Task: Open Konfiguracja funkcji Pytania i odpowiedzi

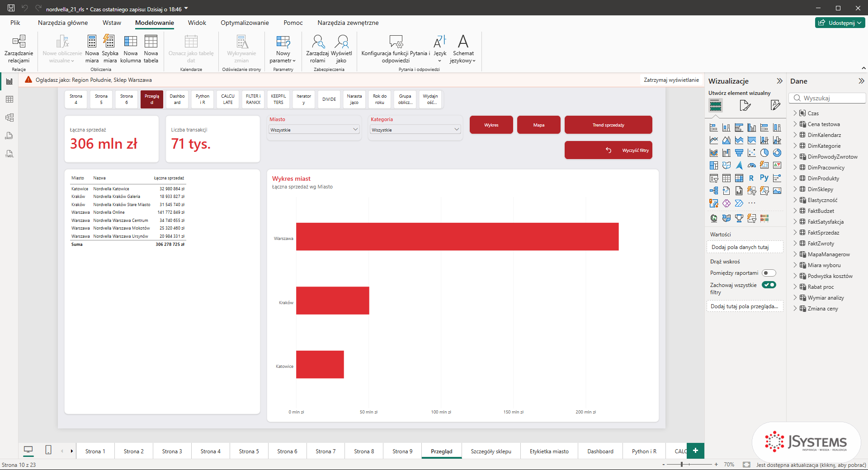Action: (396, 49)
